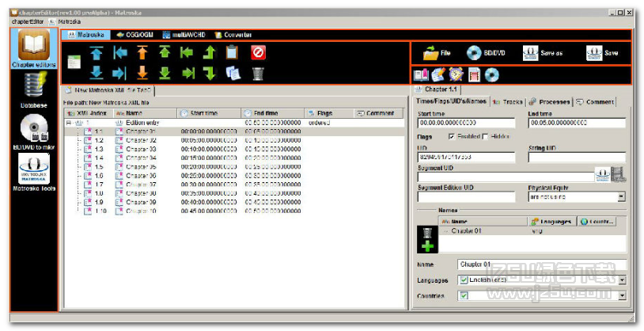
Task: Toggle the Enabled flag checkbox
Action: coord(452,136)
